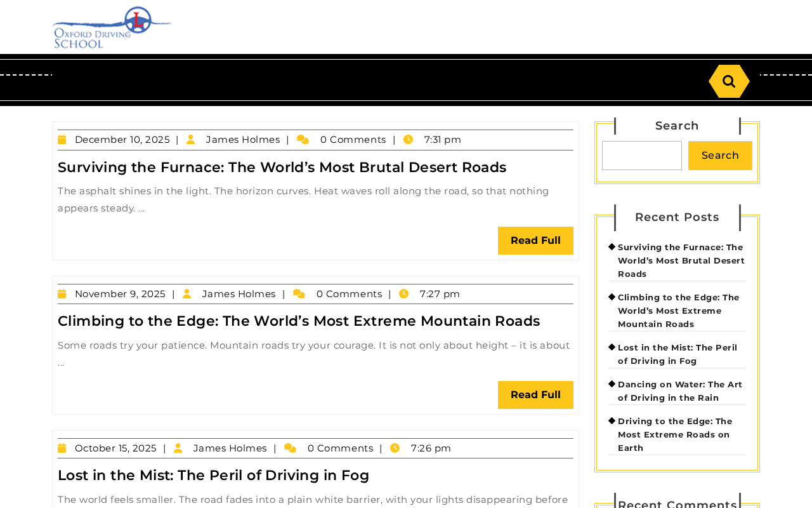Open the recent post Dancing on Water
Viewport: 812px width, 508px height.
[x=680, y=391]
